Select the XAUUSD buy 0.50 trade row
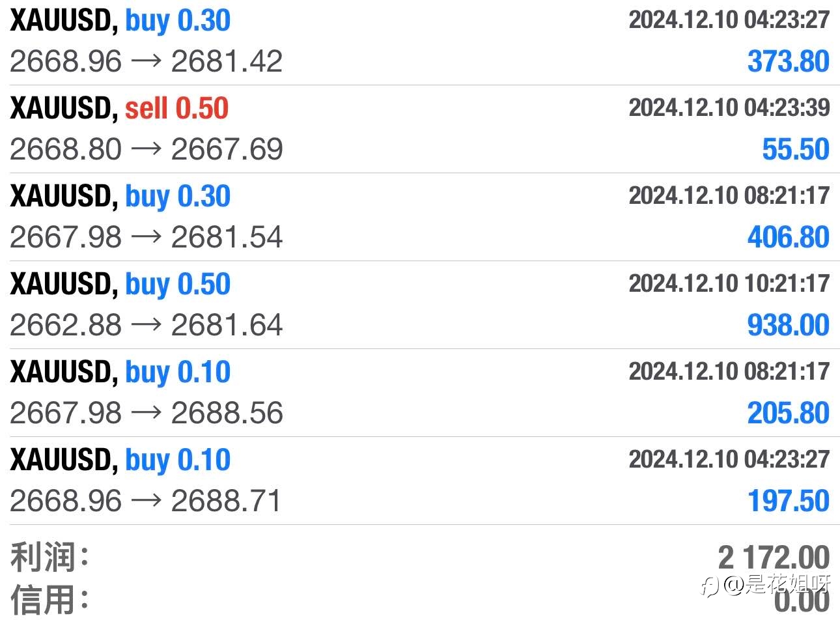 pos(420,305)
